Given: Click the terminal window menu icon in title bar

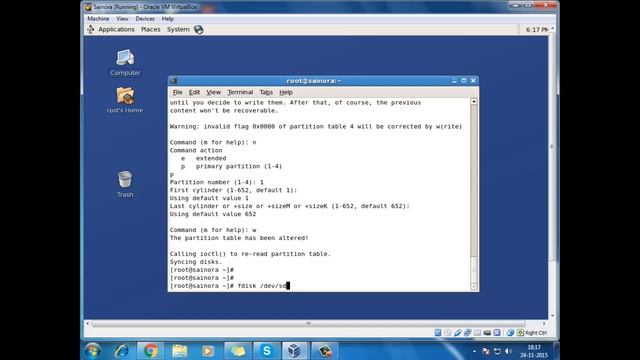Looking at the screenshot, I should pyautogui.click(x=173, y=81).
